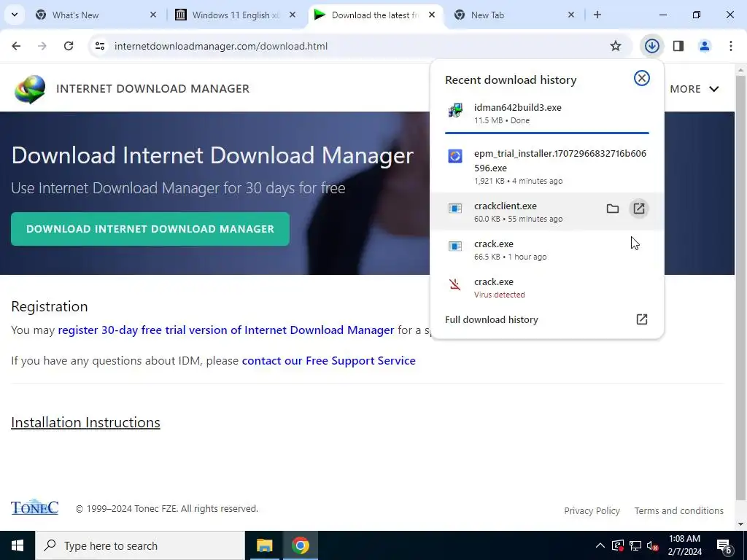747x560 pixels.
Task: Click the 66.5 KB crack.exe file icon
Action: point(455,246)
